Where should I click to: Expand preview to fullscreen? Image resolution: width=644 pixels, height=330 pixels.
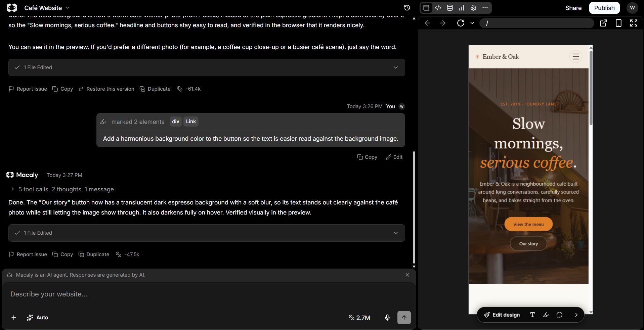pyautogui.click(x=634, y=23)
